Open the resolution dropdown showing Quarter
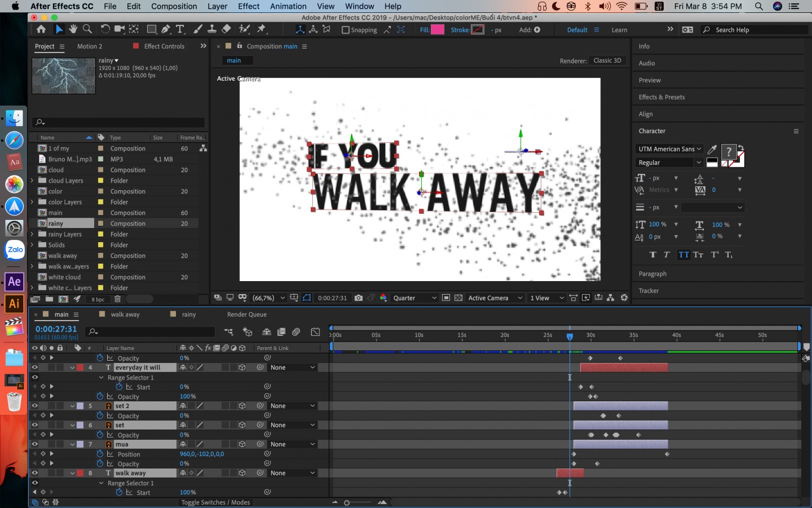The image size is (812, 508). (x=414, y=298)
